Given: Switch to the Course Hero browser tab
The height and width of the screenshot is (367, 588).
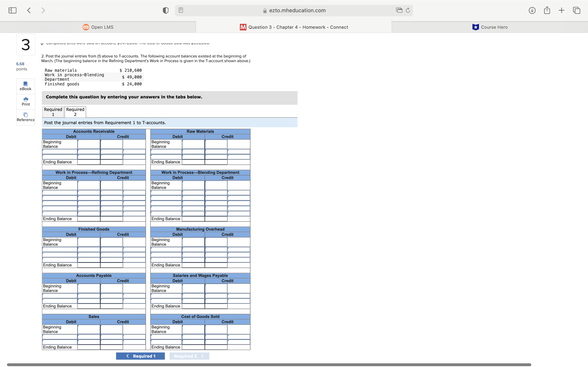Looking at the screenshot, I should click(x=490, y=27).
